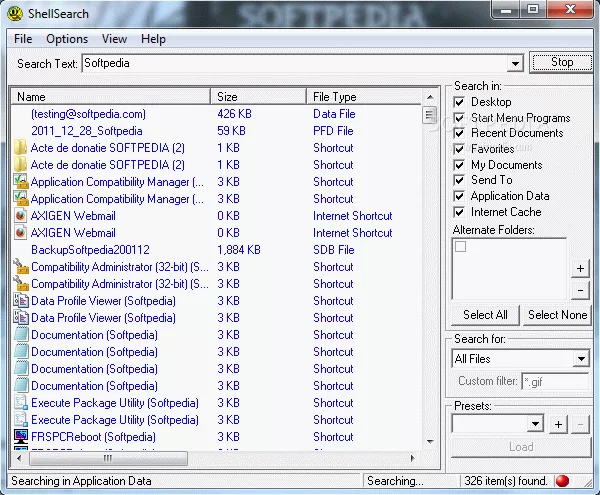Click Firefox icon of second AXIGEN Webmail row
The image size is (600, 495).
click(x=21, y=233)
